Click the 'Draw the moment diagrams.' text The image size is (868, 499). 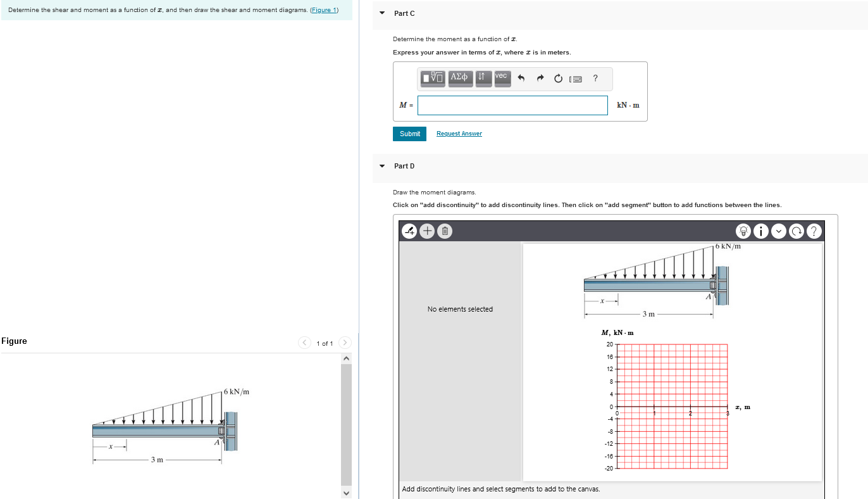tap(435, 192)
